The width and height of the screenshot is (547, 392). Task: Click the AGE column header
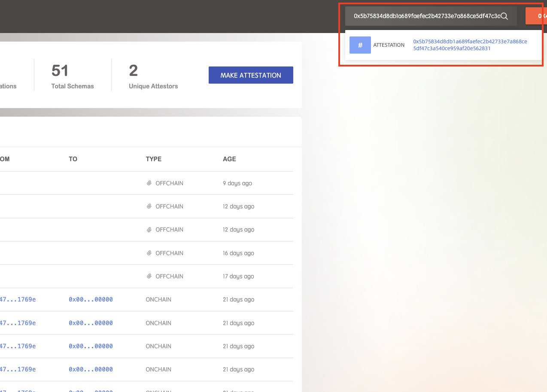(x=229, y=159)
